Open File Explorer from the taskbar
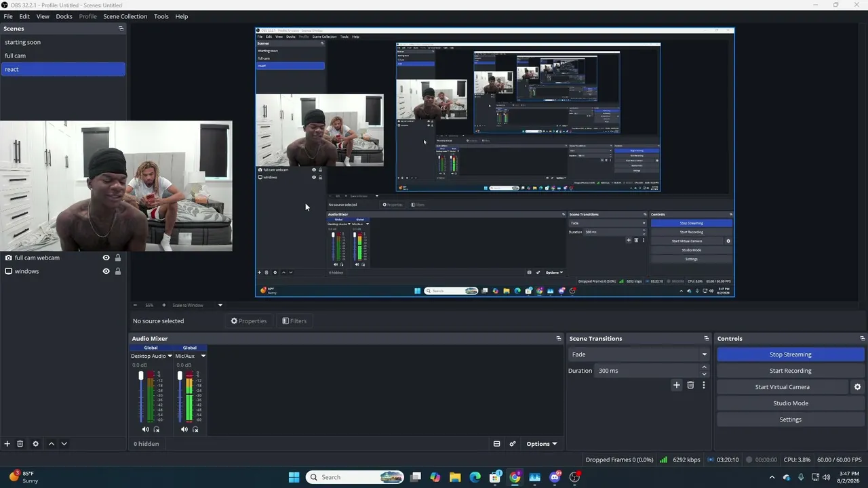Screen dimensions: 868x488 [x=455, y=477]
